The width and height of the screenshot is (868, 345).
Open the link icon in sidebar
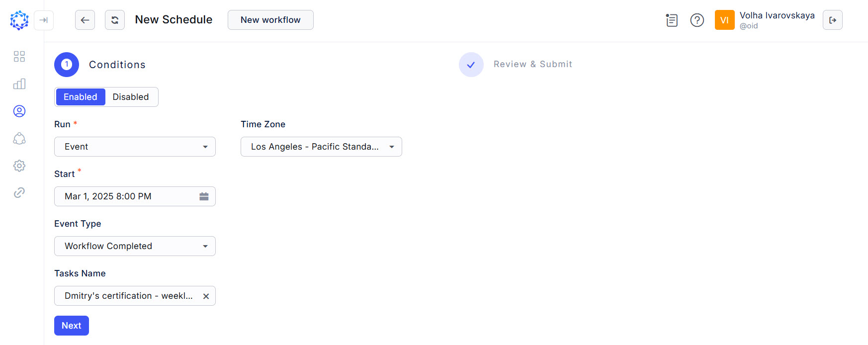coord(19,193)
